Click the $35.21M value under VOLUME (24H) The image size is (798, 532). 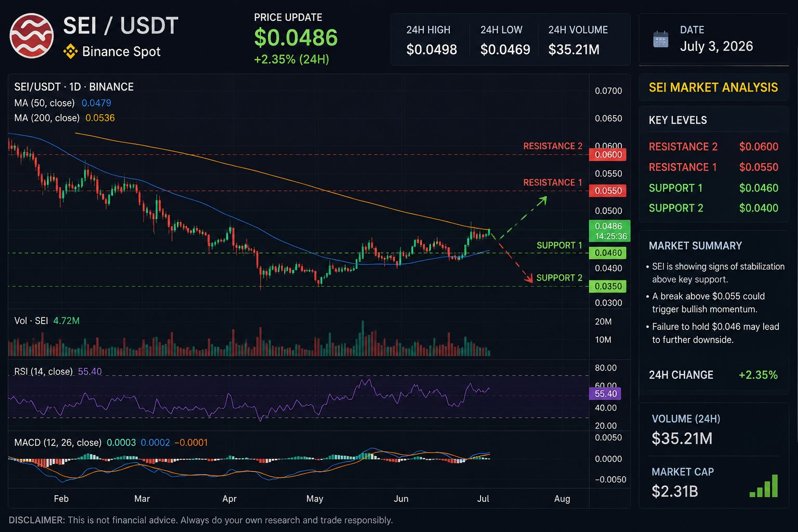(682, 438)
